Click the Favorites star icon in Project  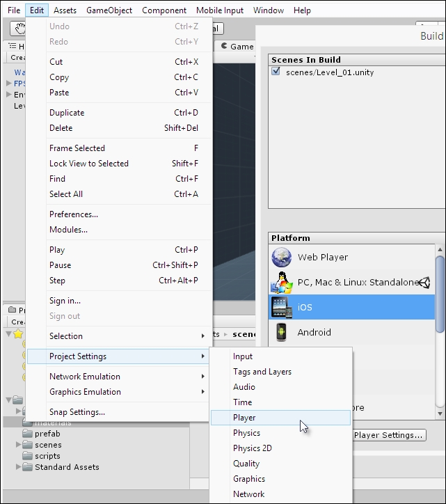pyautogui.click(x=18, y=333)
